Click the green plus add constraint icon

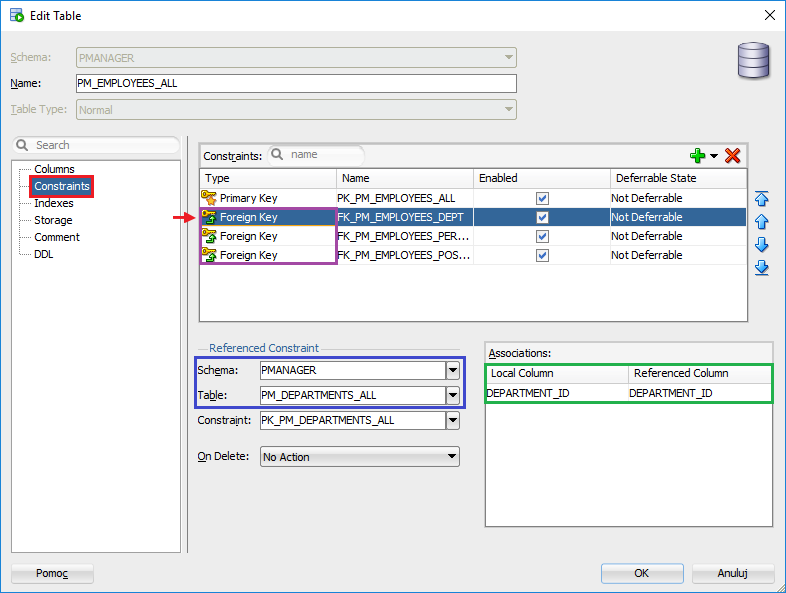tap(698, 156)
